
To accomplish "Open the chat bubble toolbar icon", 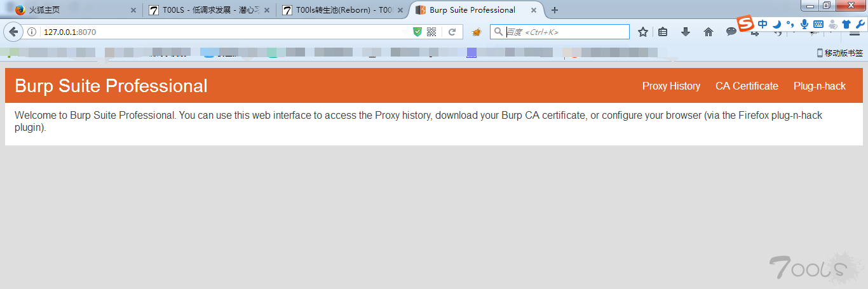I will [731, 32].
